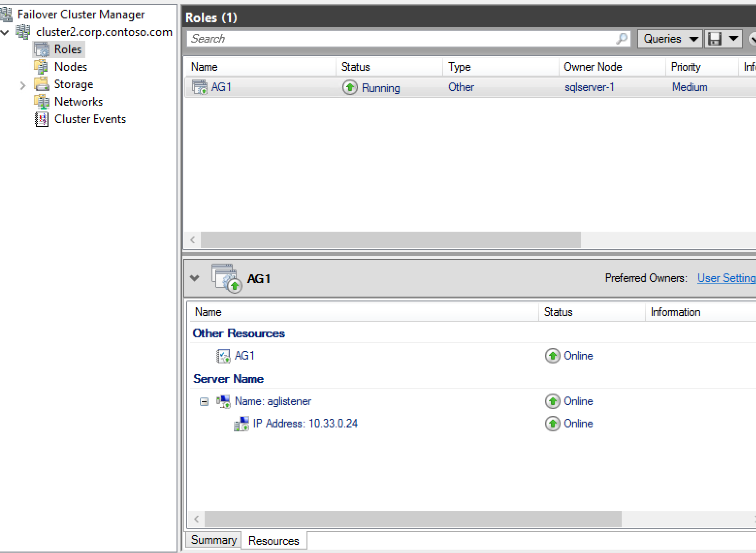The height and width of the screenshot is (553, 756).
Task: Open the save query dropdown arrow
Action: [x=733, y=39]
